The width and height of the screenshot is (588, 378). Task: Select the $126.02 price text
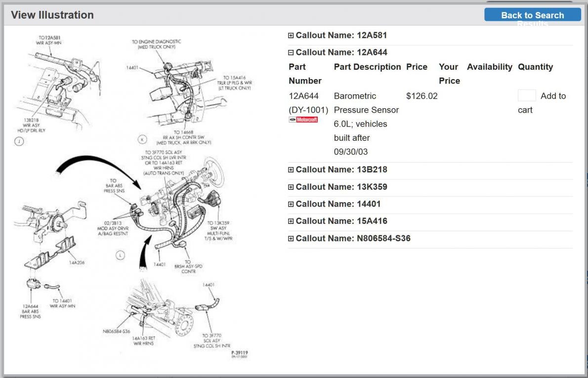click(422, 96)
